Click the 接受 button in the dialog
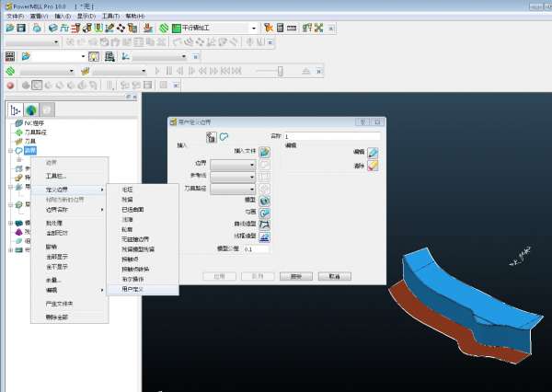This screenshot has height=392, width=552. tap(296, 276)
